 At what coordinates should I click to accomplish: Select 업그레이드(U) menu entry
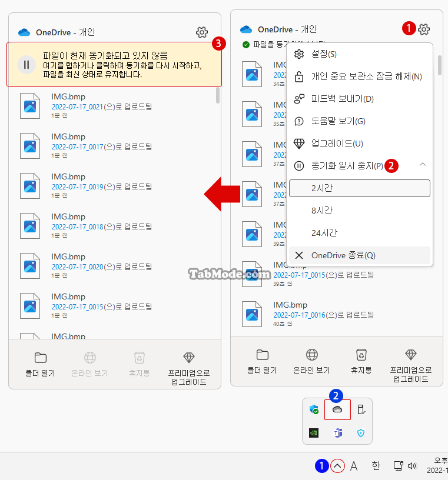point(360,144)
